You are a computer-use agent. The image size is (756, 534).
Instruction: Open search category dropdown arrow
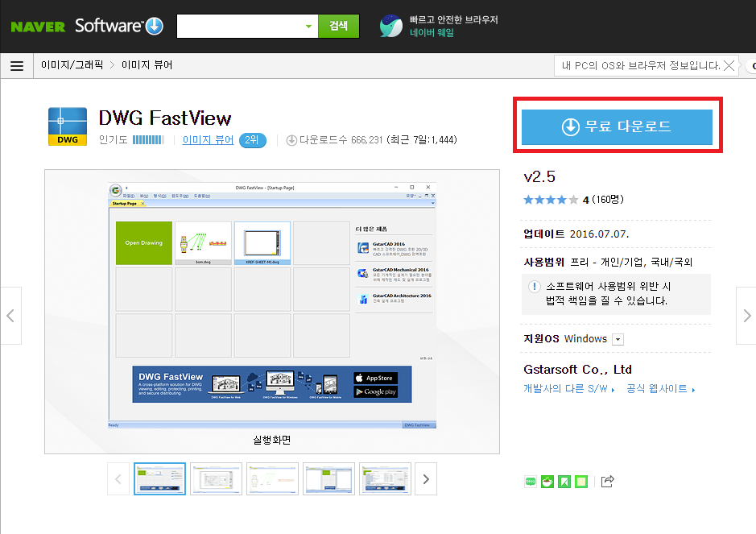308,27
